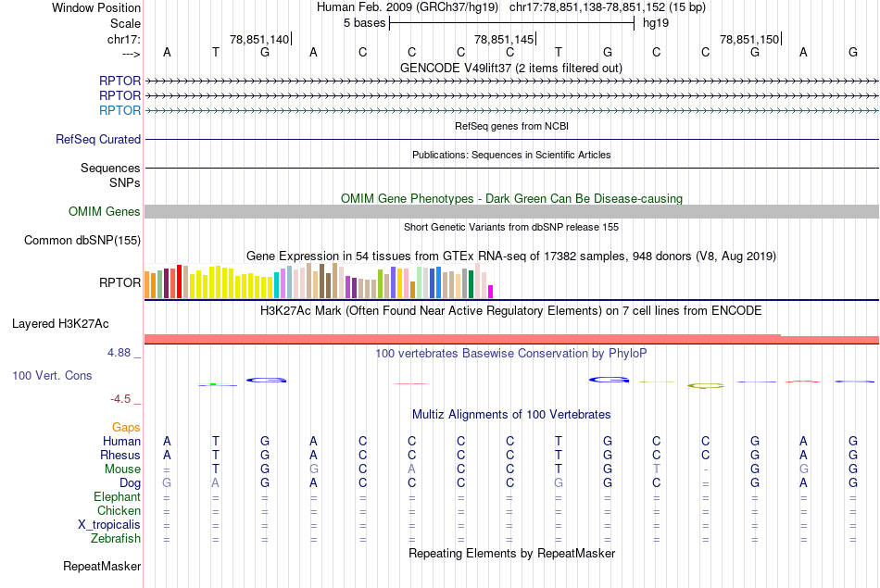Select the Rhesus alignment row label
The width and height of the screenshot is (880, 588).
point(120,455)
